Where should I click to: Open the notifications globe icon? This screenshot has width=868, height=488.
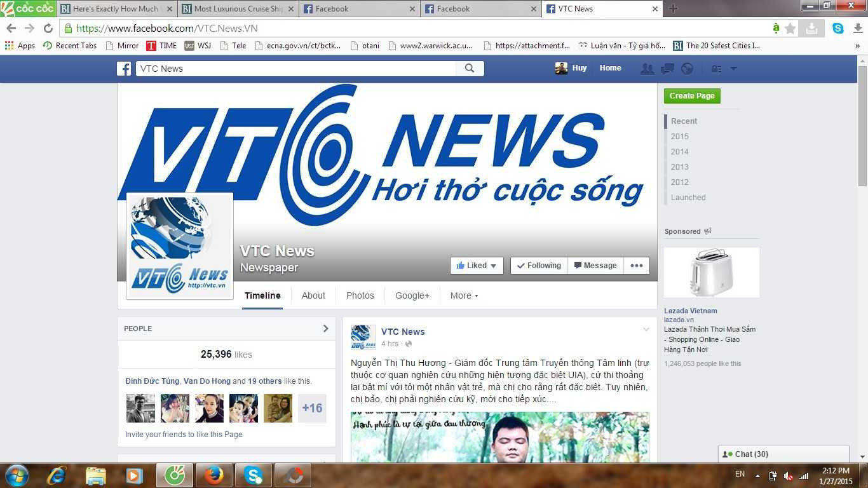point(687,69)
